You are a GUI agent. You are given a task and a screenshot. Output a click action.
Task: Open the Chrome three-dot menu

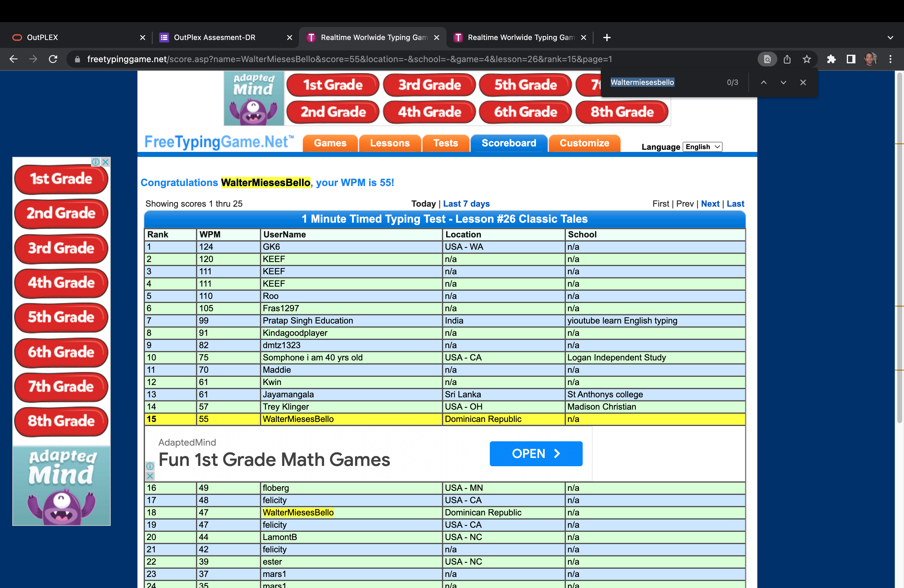point(890,59)
